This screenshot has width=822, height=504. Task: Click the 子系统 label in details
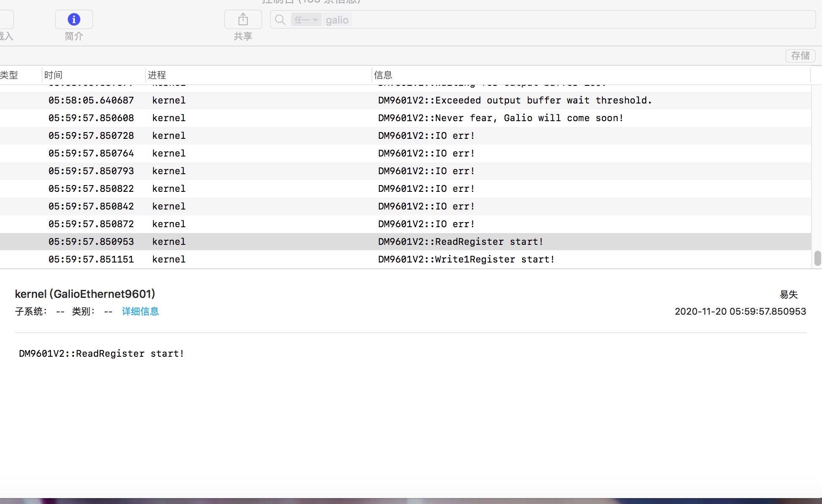point(31,311)
